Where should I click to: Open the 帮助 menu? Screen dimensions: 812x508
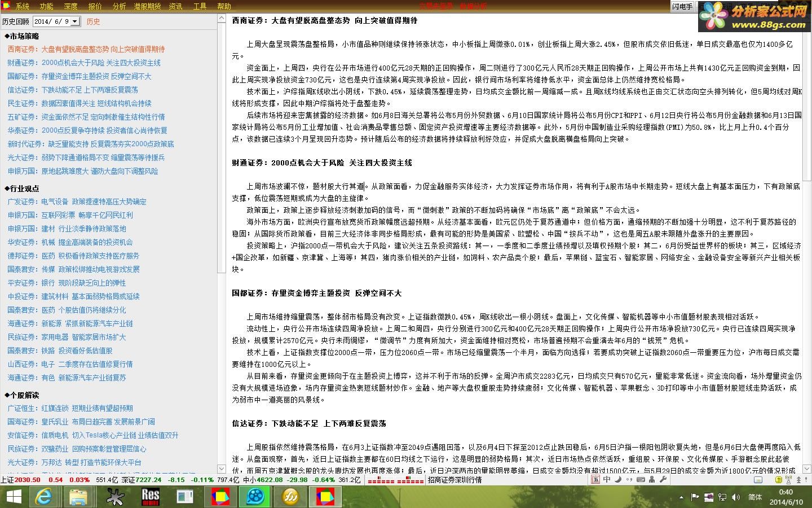pyautogui.click(x=224, y=6)
